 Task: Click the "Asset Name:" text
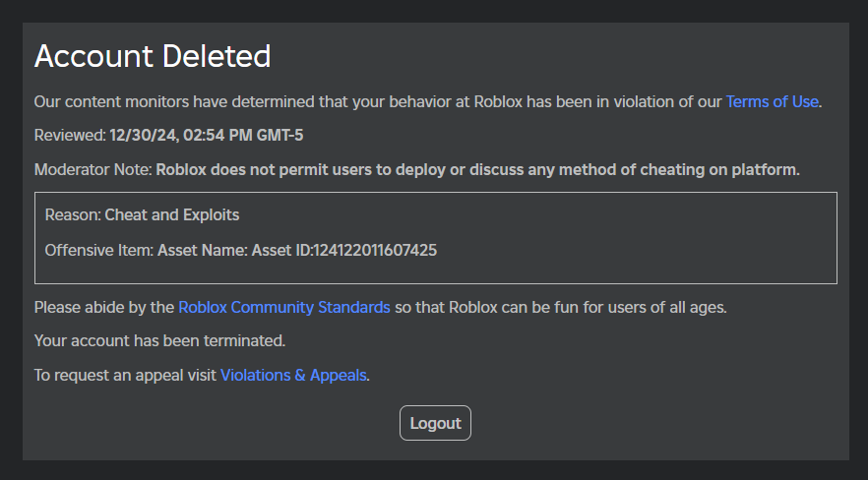click(x=203, y=250)
